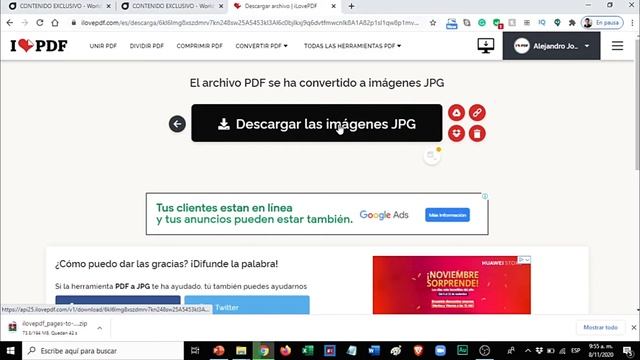Click Descargar las imágenes JPG button
This screenshot has width=640, height=360.
click(x=317, y=123)
